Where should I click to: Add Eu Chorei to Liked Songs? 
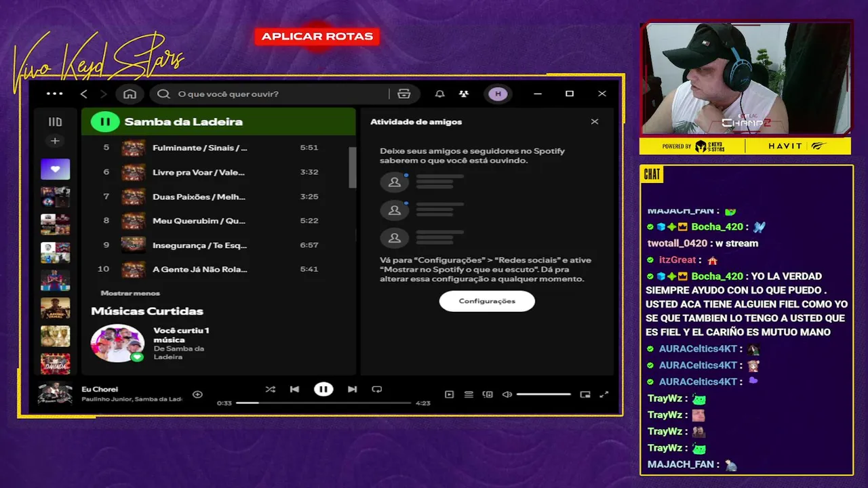(197, 394)
